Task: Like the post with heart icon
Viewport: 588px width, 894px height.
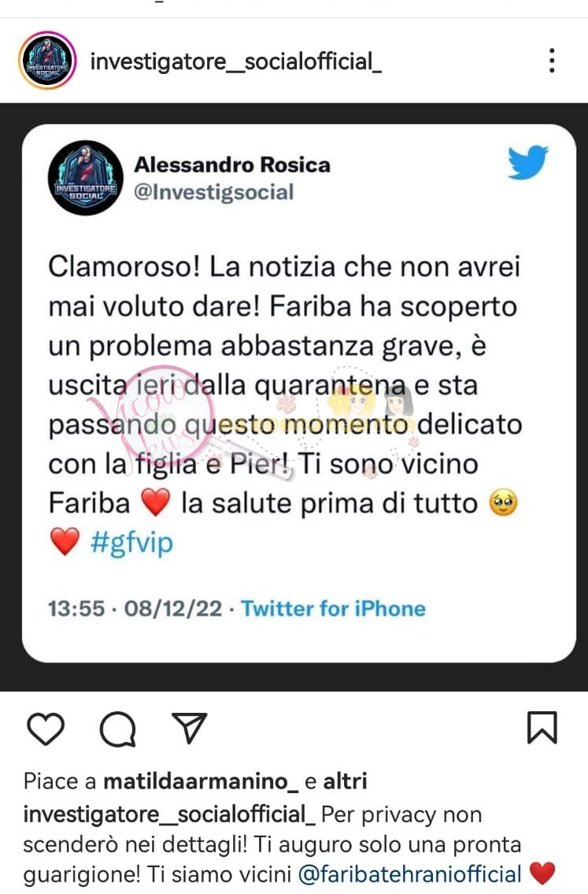Action: (x=46, y=728)
